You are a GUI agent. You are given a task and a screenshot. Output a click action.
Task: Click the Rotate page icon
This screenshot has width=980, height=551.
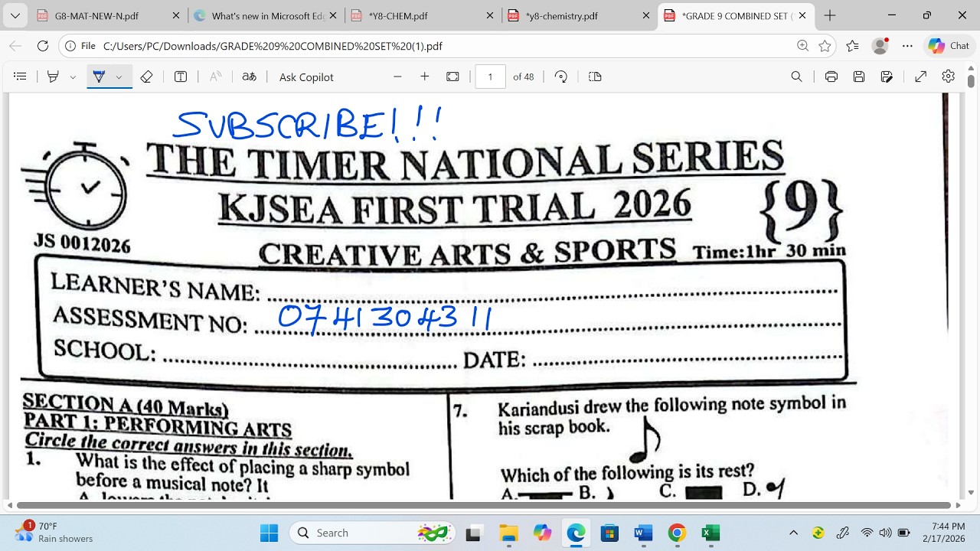pos(561,77)
